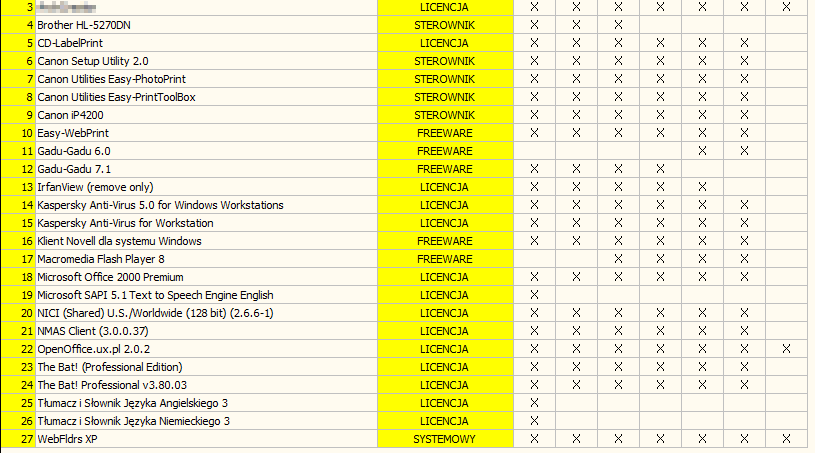The image size is (815, 453).
Task: Select The Bat! Professional v3.80.03 cell
Action: pos(206,385)
